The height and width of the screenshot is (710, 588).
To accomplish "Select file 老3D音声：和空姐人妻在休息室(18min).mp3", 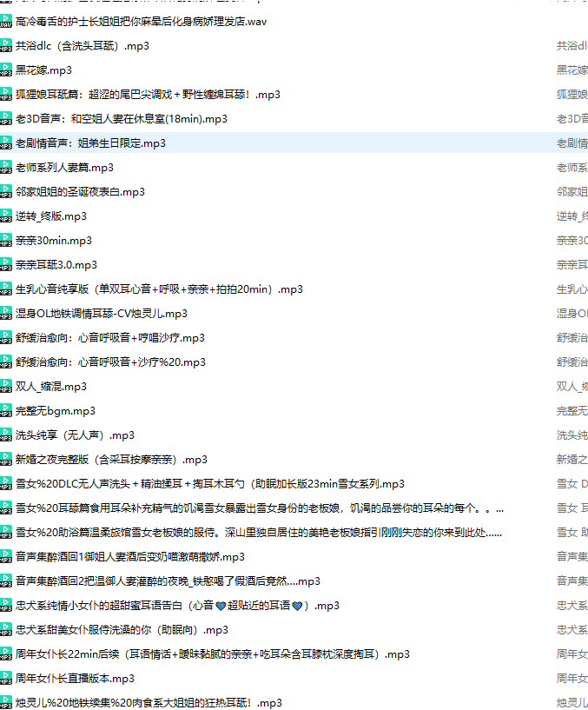I will pos(122,119).
